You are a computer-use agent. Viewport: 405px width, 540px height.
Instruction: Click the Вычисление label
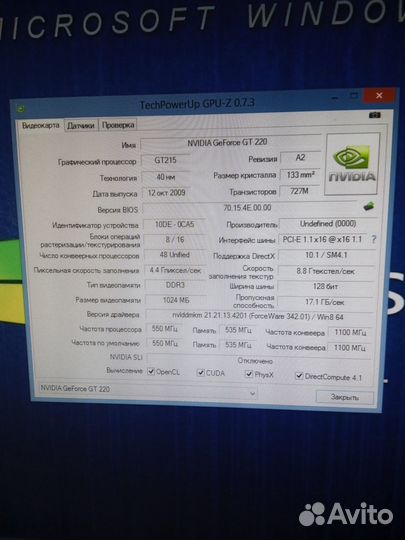[124, 371]
